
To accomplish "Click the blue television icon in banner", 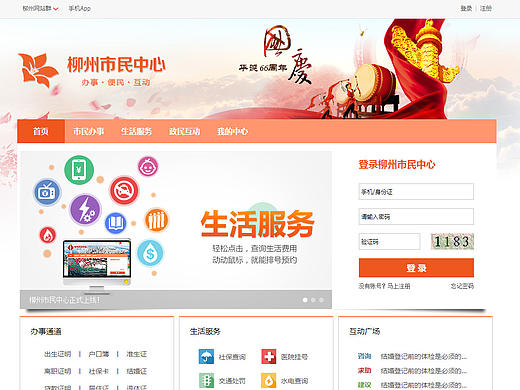I will coord(47,192).
